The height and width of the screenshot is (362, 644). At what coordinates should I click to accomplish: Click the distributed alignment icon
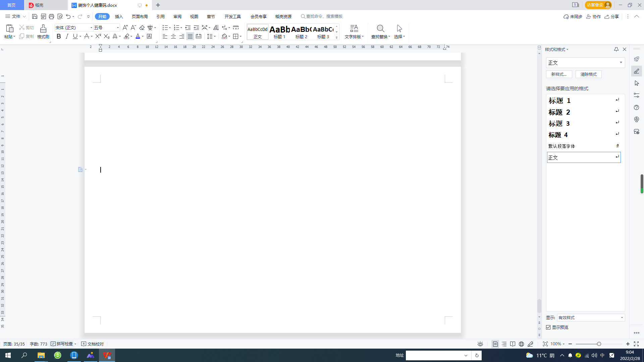pos(199,36)
